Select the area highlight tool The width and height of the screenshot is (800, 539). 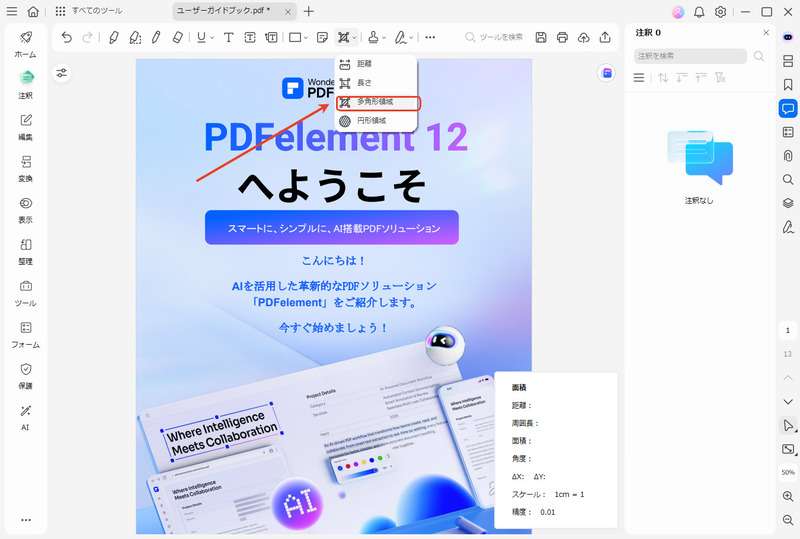click(135, 37)
